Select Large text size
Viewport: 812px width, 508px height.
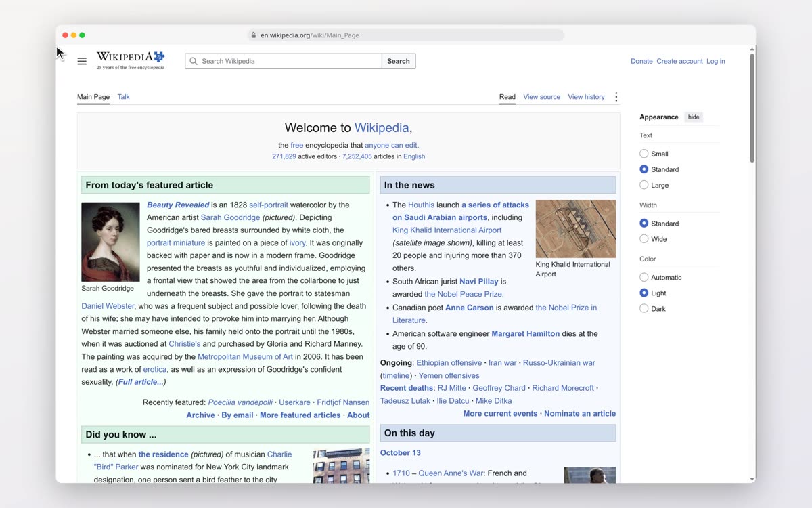tap(644, 185)
